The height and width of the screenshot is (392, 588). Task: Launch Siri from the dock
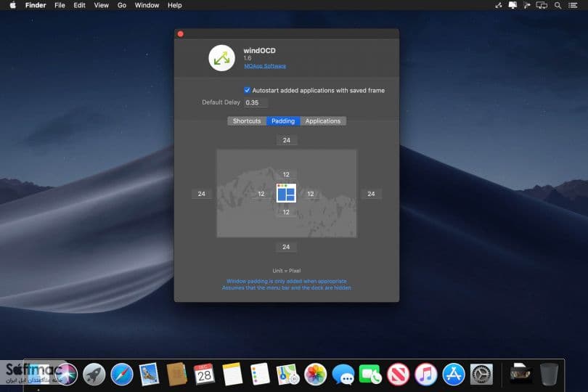point(66,374)
